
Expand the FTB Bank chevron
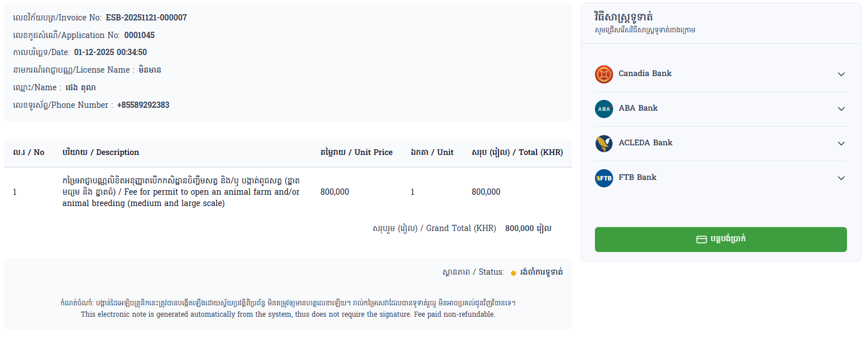pyautogui.click(x=841, y=178)
